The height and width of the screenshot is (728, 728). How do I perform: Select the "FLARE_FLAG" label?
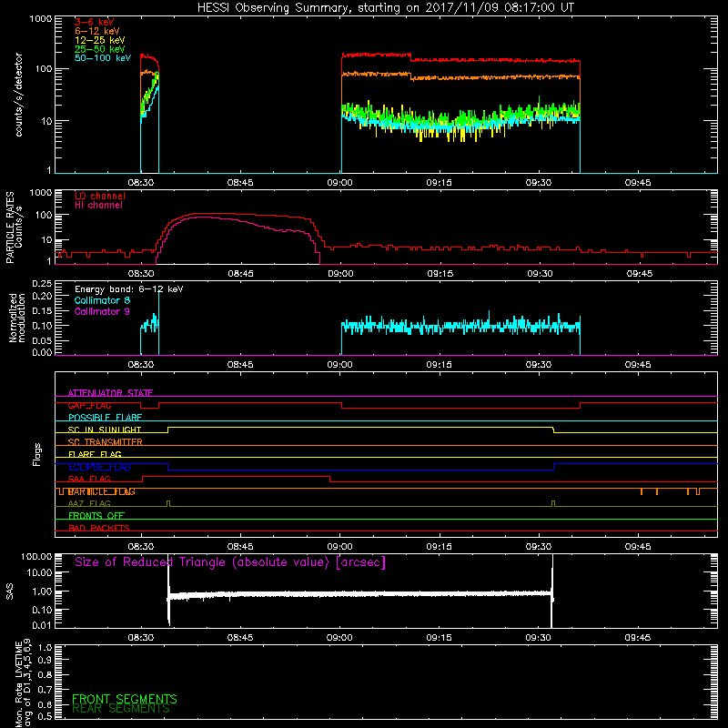95,454
